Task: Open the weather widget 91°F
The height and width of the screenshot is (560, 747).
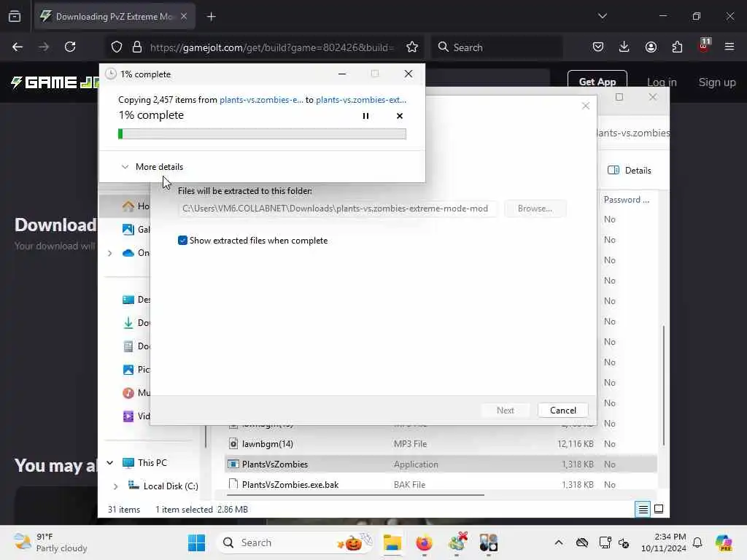Action: (x=50, y=542)
